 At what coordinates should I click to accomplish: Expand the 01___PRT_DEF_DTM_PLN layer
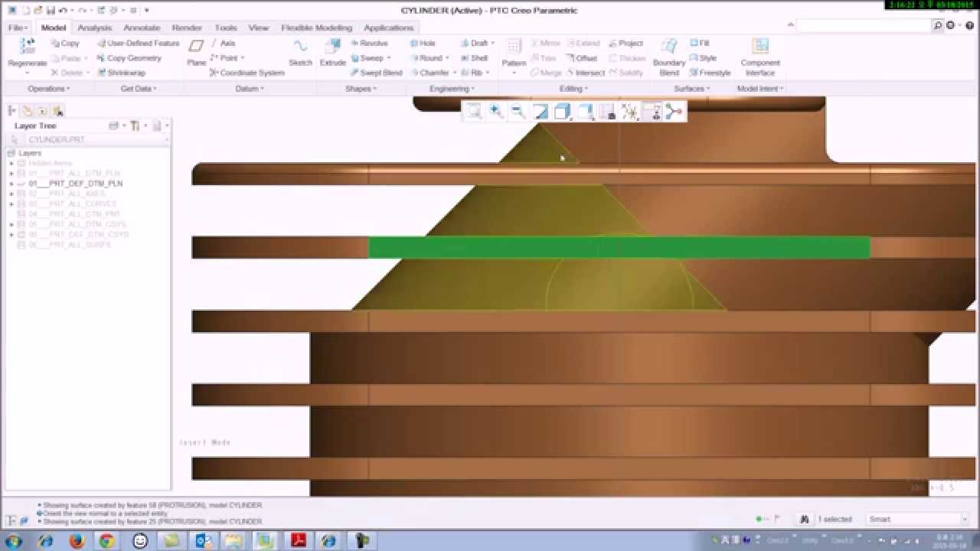11,184
